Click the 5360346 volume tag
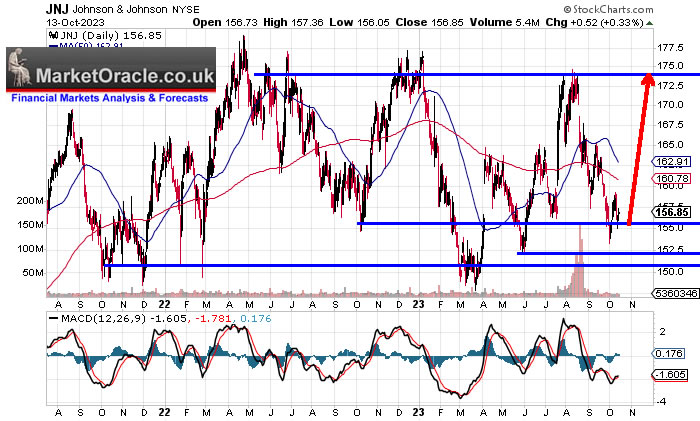Viewport: 700px width, 421px height. [676, 293]
